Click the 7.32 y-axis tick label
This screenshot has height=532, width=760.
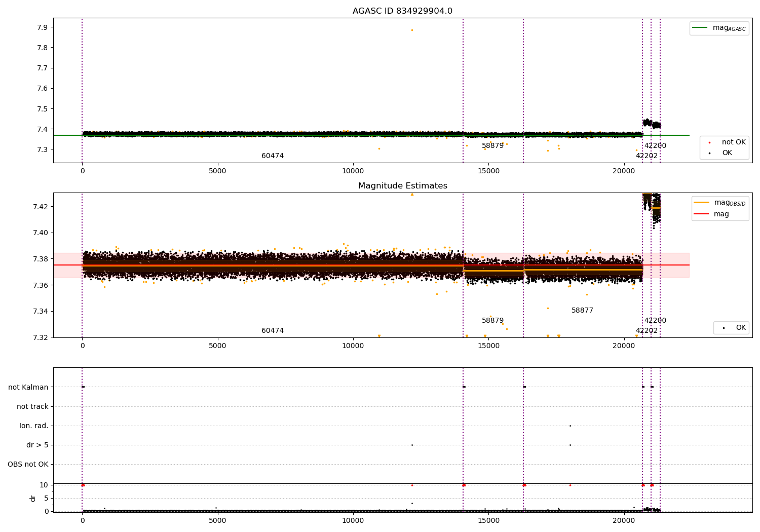click(40, 337)
